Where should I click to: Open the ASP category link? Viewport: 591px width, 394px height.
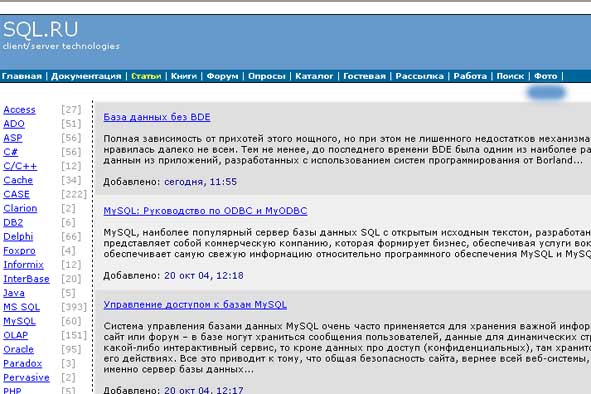(13, 138)
